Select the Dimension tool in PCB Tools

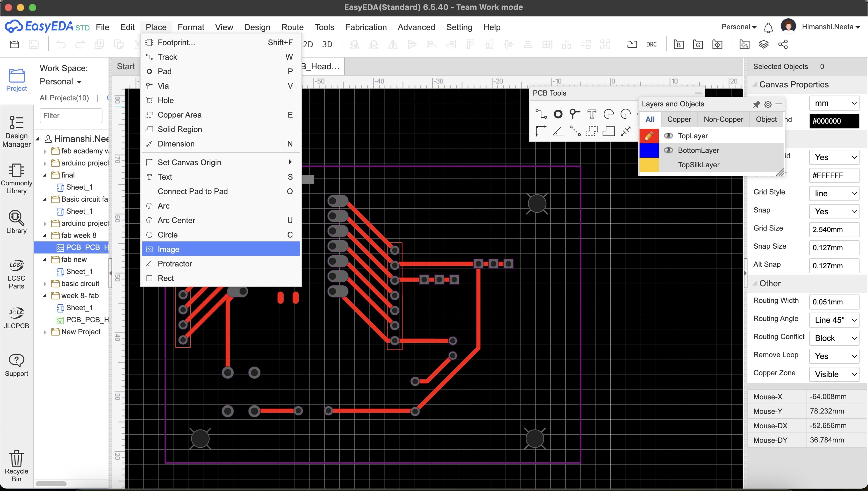click(x=625, y=131)
